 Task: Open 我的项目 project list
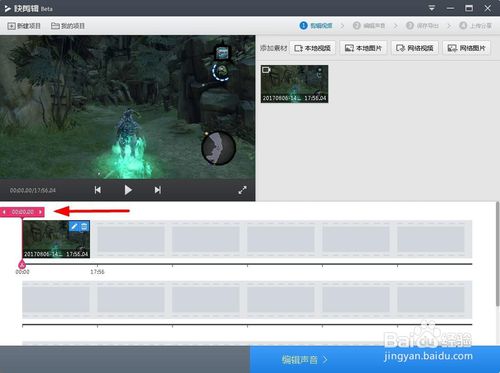coord(68,26)
